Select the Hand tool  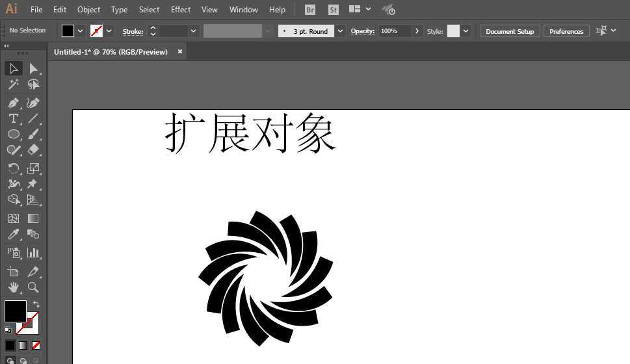pyautogui.click(x=13, y=287)
